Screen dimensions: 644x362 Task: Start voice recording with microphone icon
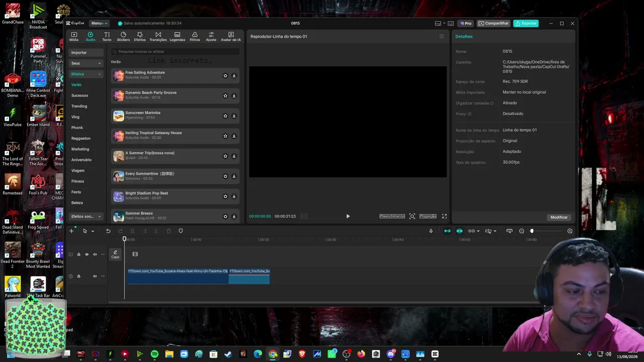[x=431, y=231]
